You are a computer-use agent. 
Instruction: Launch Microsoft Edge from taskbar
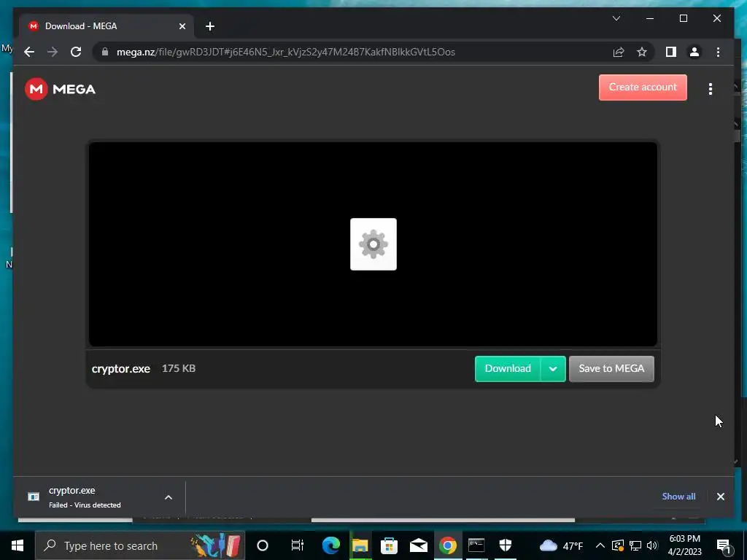(330, 545)
